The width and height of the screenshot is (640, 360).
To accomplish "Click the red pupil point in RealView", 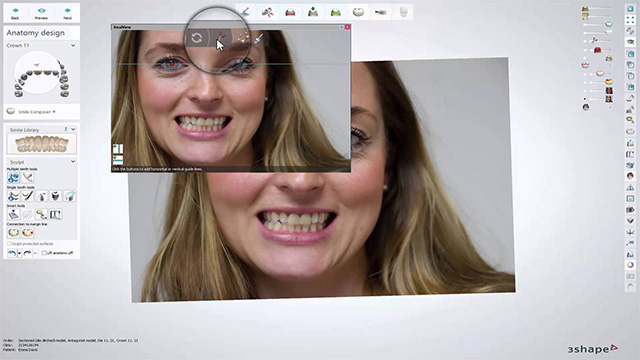I will click(x=173, y=64).
